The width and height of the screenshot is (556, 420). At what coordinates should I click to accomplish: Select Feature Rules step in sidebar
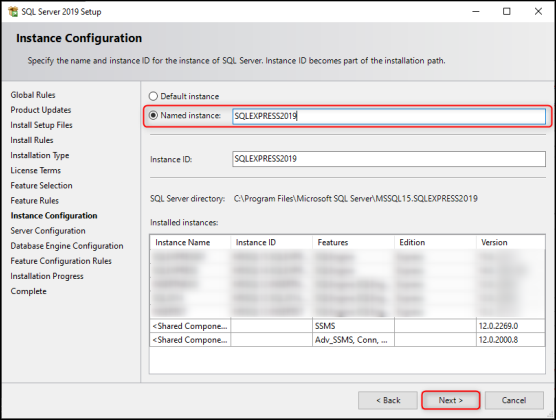click(35, 200)
